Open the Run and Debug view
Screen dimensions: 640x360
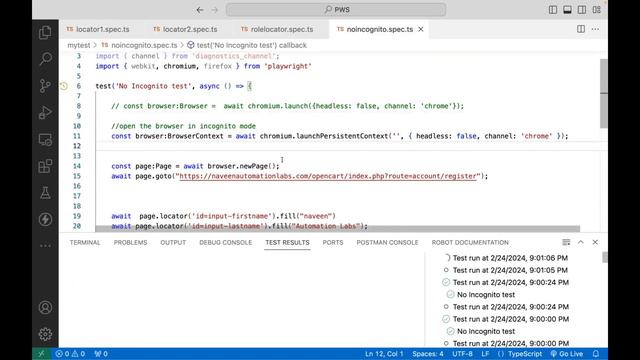[45, 113]
